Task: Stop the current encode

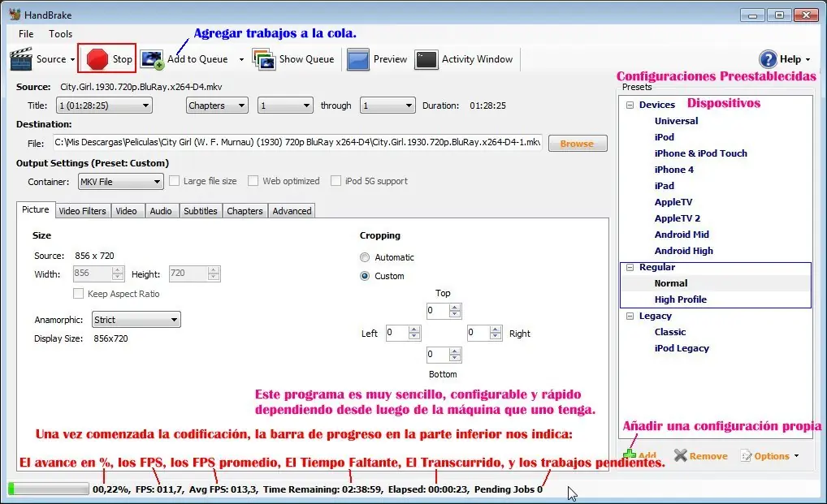Action: (x=107, y=58)
